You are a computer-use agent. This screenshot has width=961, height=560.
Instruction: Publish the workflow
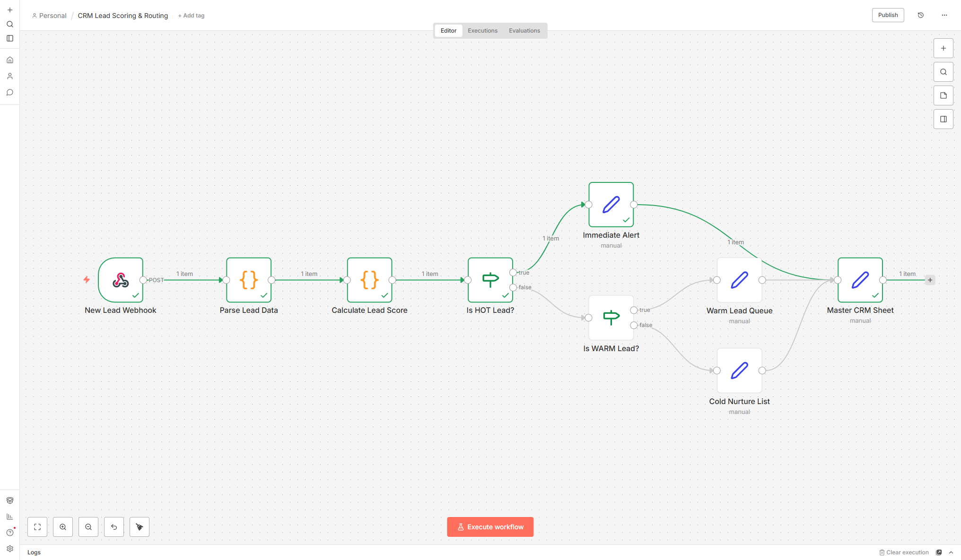pyautogui.click(x=888, y=15)
